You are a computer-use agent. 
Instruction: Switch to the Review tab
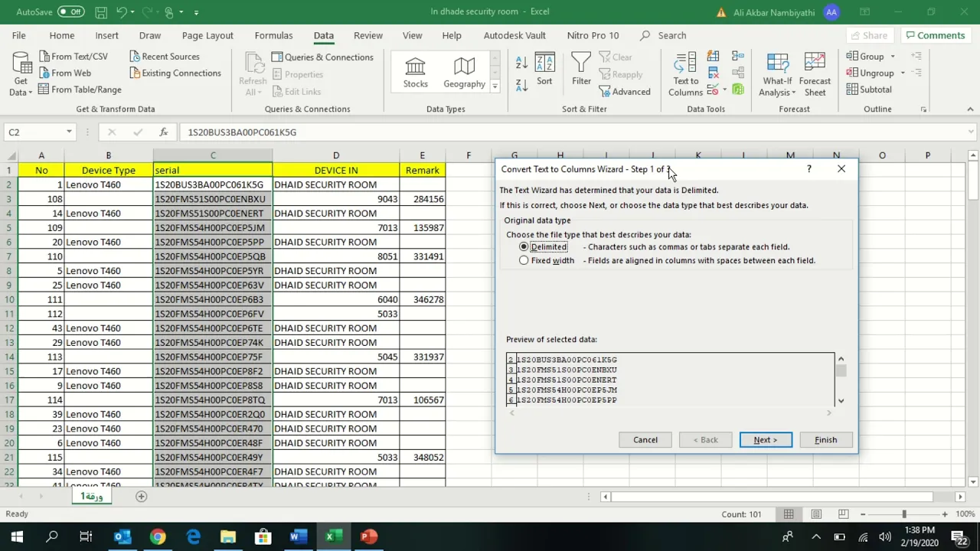368,35
